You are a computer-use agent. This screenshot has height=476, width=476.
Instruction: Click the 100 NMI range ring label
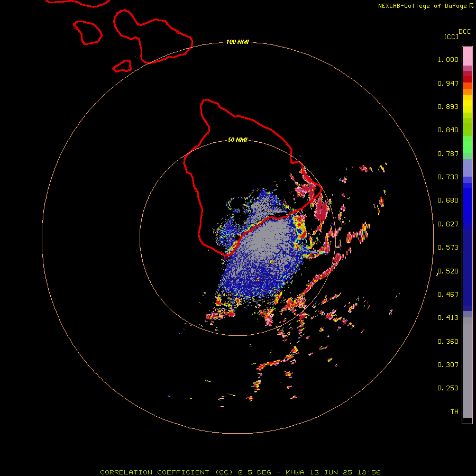pos(237,42)
